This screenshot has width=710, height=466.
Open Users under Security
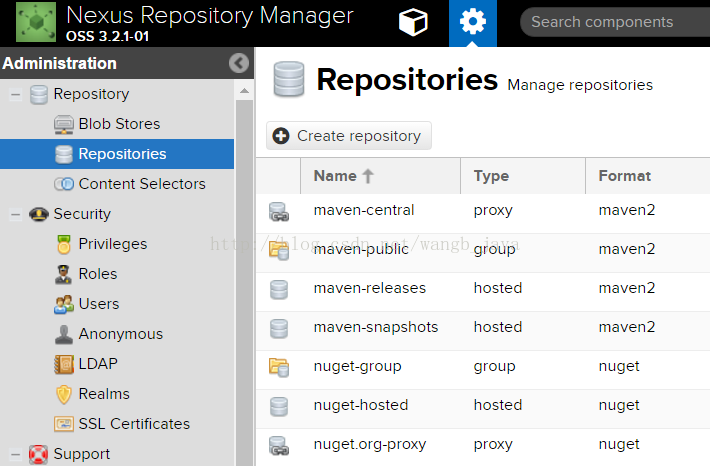tap(99, 304)
